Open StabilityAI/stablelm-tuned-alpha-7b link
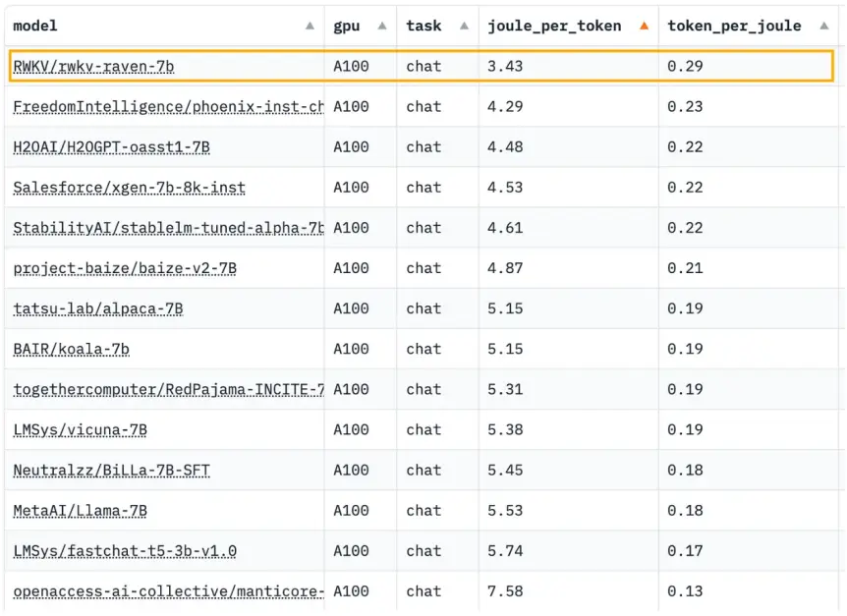Viewport: 847px width, 616px height. click(x=169, y=228)
